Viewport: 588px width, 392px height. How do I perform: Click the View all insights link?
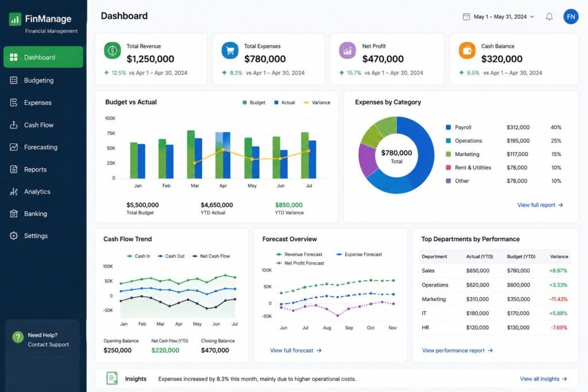[x=543, y=379]
